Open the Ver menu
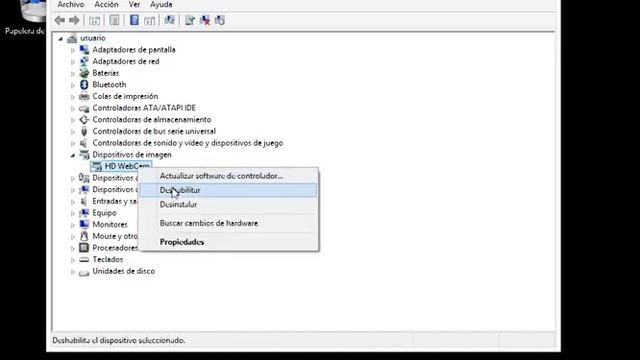Screen dimensions: 640x360 (x=134, y=4)
